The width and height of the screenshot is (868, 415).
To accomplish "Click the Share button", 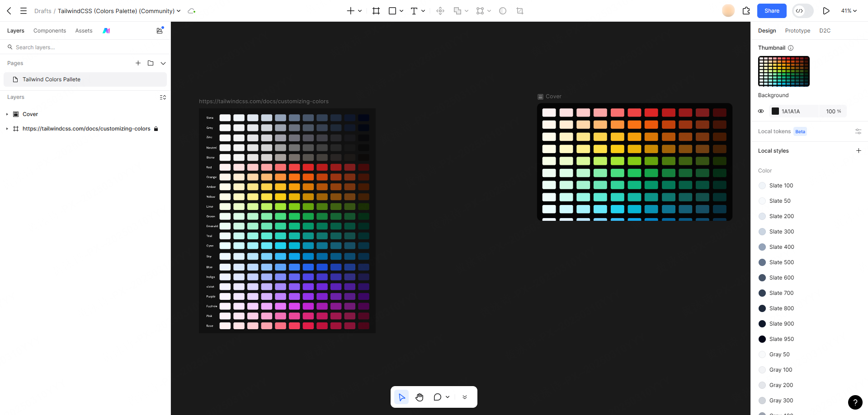I will pyautogui.click(x=772, y=11).
